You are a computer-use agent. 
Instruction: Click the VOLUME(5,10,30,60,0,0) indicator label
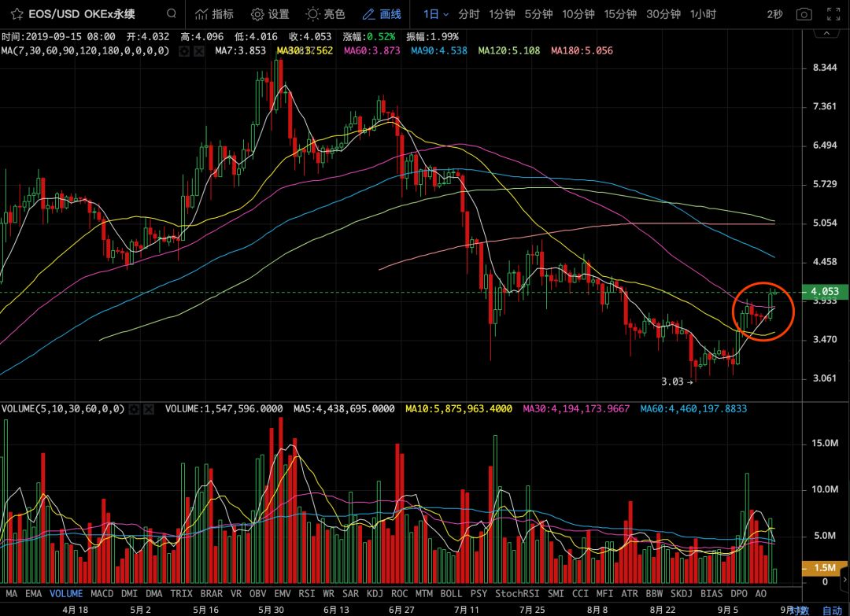[x=63, y=409]
